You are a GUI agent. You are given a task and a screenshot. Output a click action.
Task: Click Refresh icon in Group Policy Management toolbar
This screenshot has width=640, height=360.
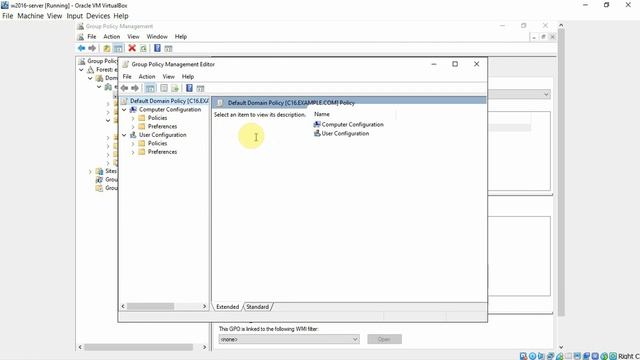click(143, 49)
